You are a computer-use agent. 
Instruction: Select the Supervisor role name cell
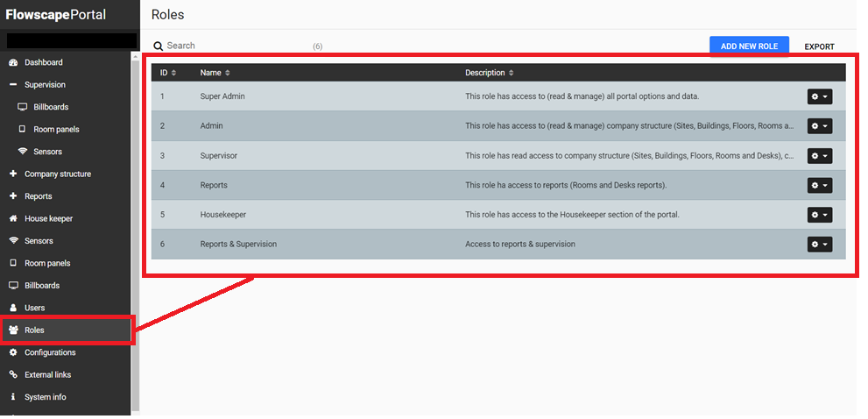[x=219, y=156]
